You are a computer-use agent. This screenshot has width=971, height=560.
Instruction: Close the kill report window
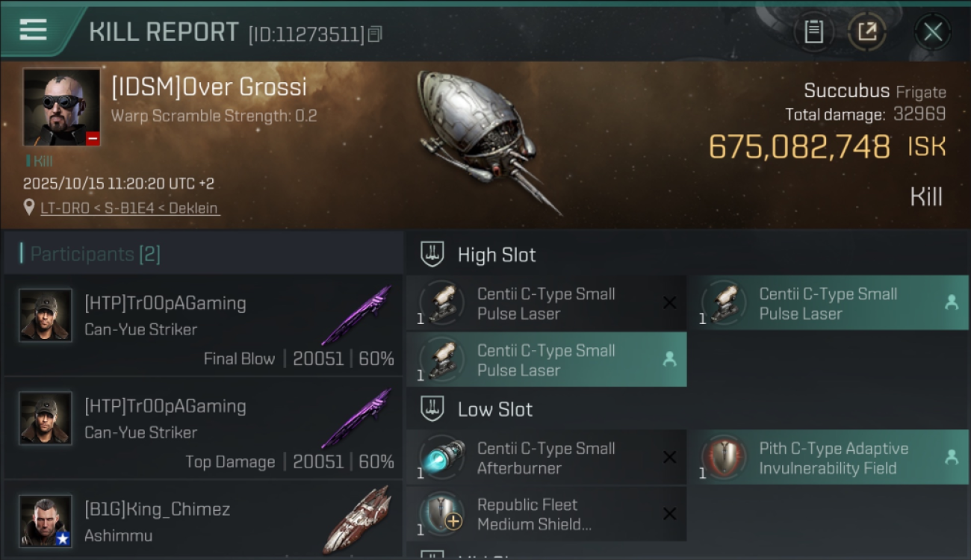[x=932, y=31]
